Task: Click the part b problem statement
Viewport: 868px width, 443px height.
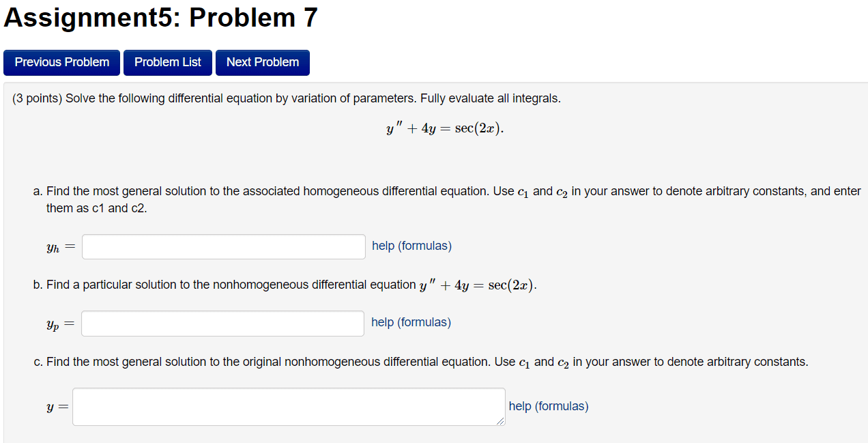Action: 285,285
